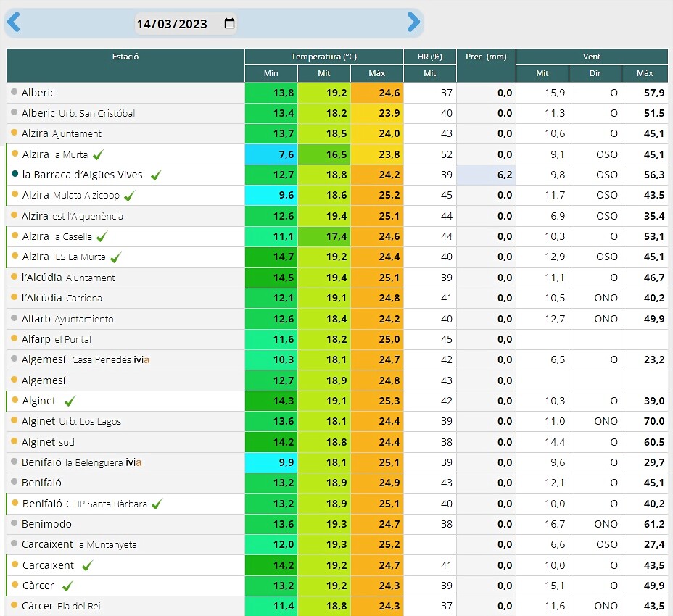The height and width of the screenshot is (616, 673).
Task: Click the green checkmark next to Alzira la Murta
Action: (x=99, y=154)
